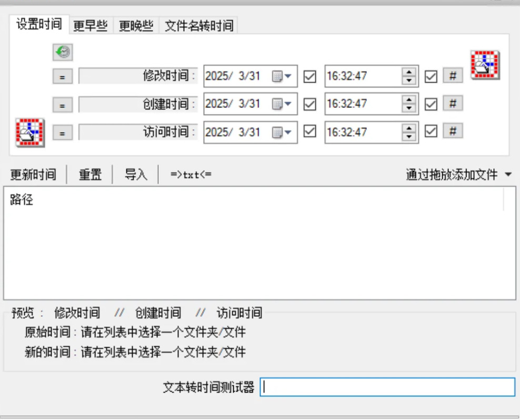Increase 创建时间 time with up spinner
Viewport: 520px width, 420px height.
tap(409, 100)
